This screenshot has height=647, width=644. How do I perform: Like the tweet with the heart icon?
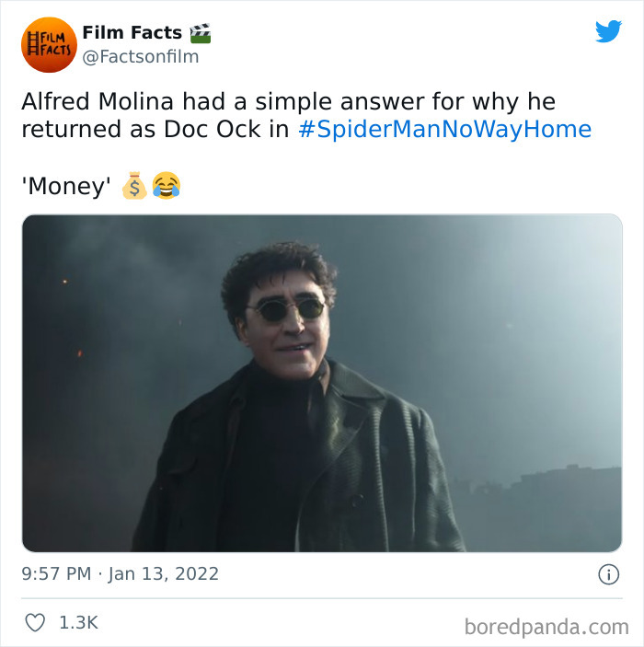coord(35,622)
